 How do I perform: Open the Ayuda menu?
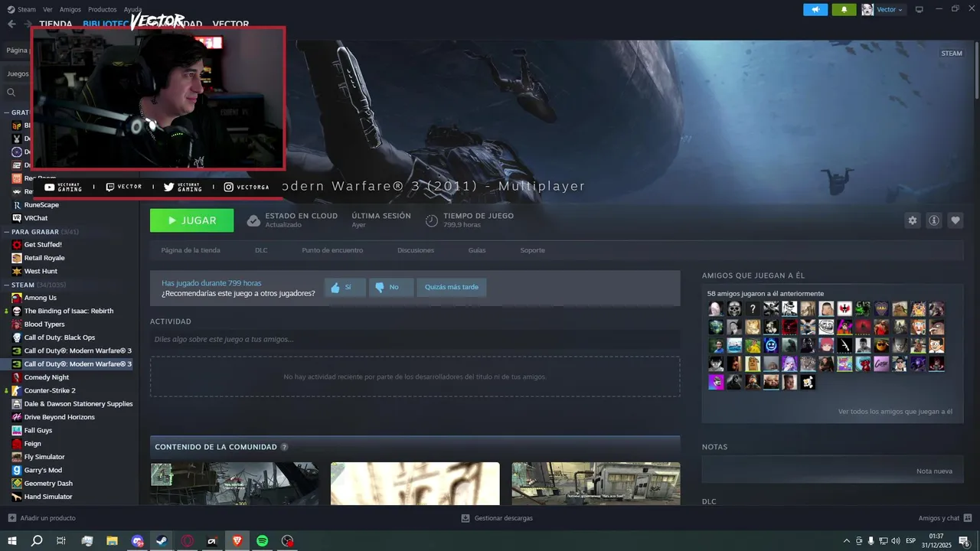click(132, 9)
